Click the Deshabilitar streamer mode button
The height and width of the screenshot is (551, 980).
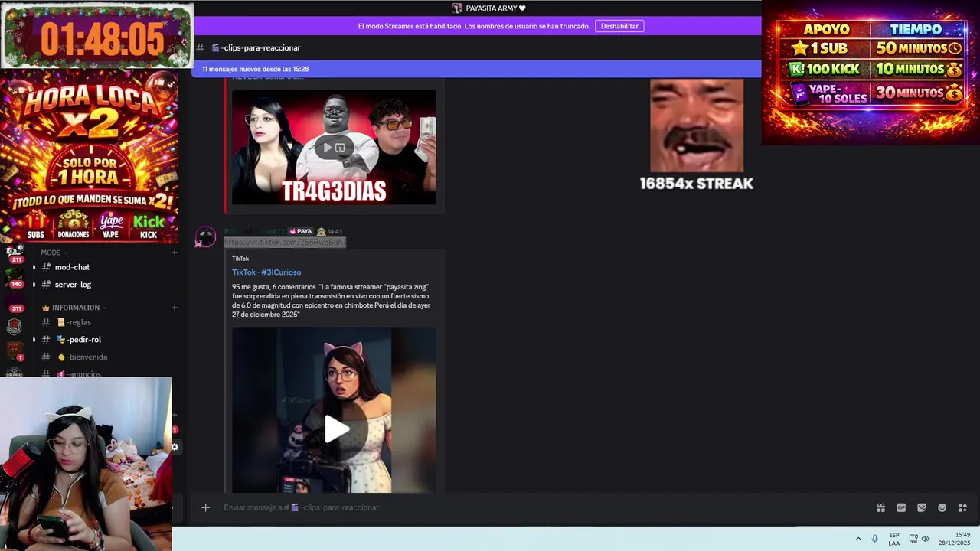pyautogui.click(x=619, y=26)
